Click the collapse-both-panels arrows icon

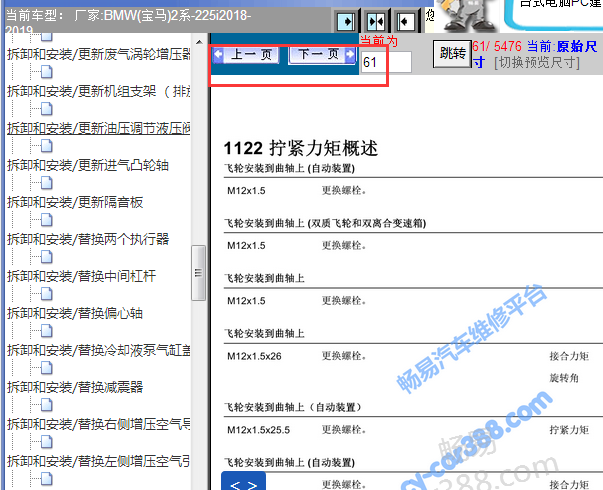376,22
